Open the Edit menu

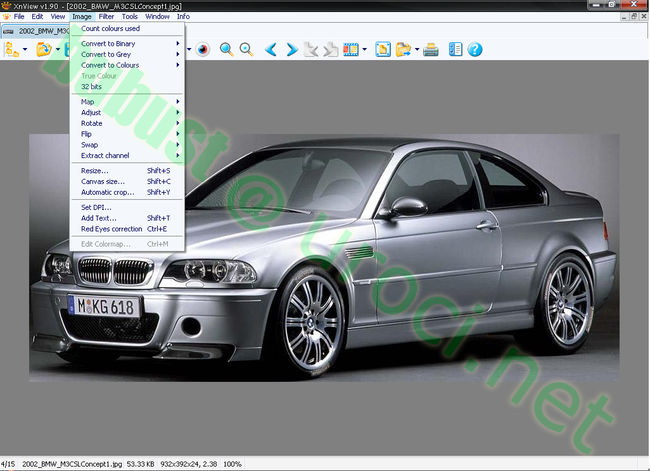(37, 17)
